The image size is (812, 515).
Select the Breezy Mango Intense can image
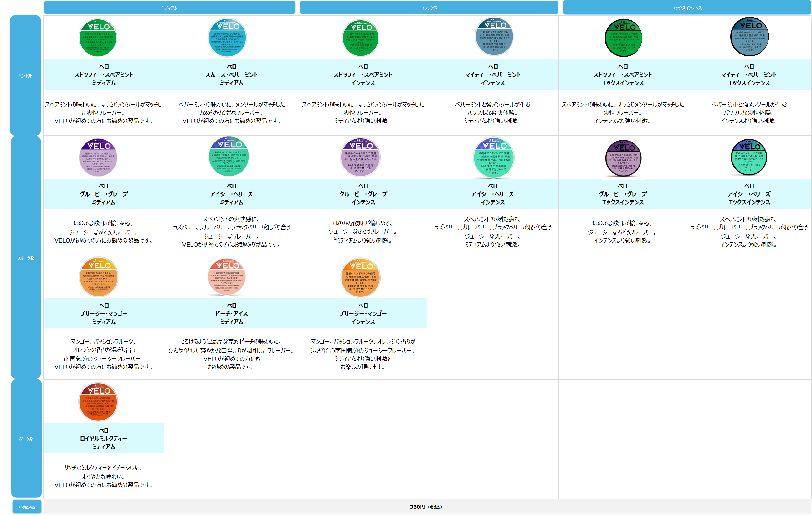point(361,278)
